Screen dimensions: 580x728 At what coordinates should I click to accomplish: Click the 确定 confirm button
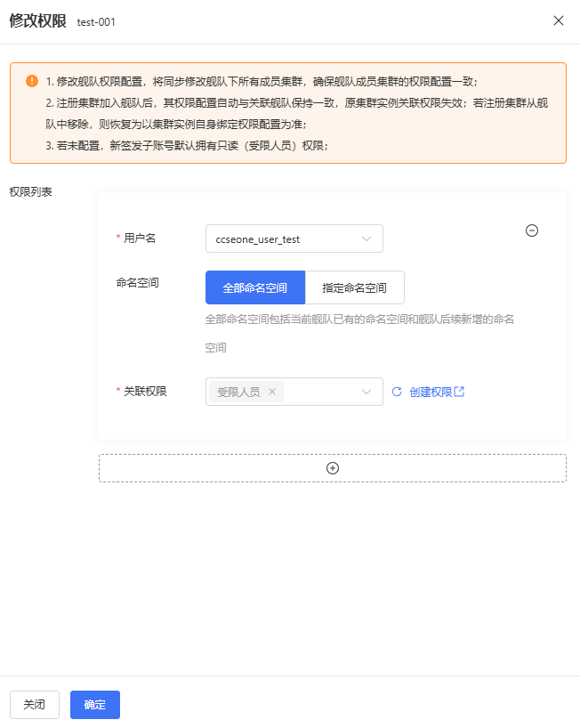pos(95,705)
